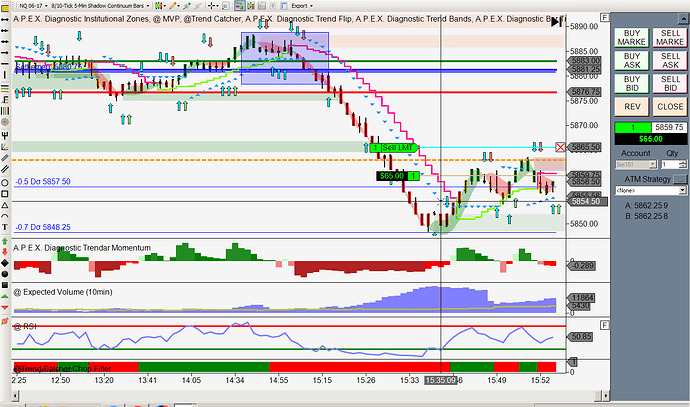Open the ATM Strategy dropdown
This screenshot has width=690, height=407.
coord(651,191)
